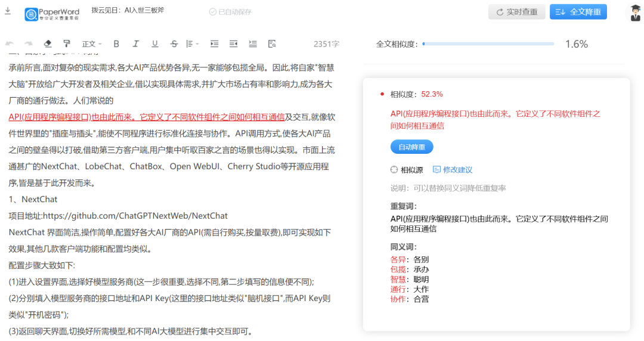
Task: Click the 全文降重 button
Action: (578, 12)
